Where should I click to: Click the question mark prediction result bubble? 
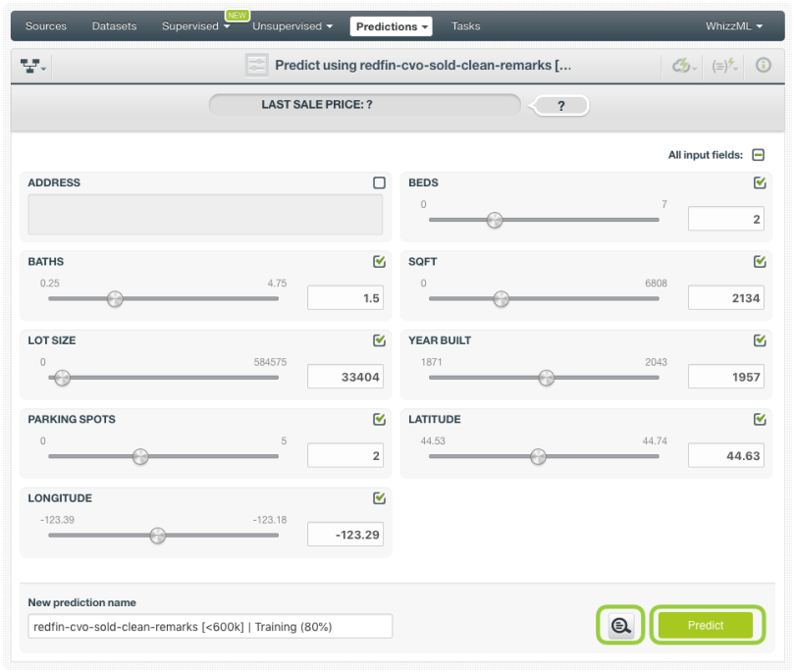pos(561,106)
